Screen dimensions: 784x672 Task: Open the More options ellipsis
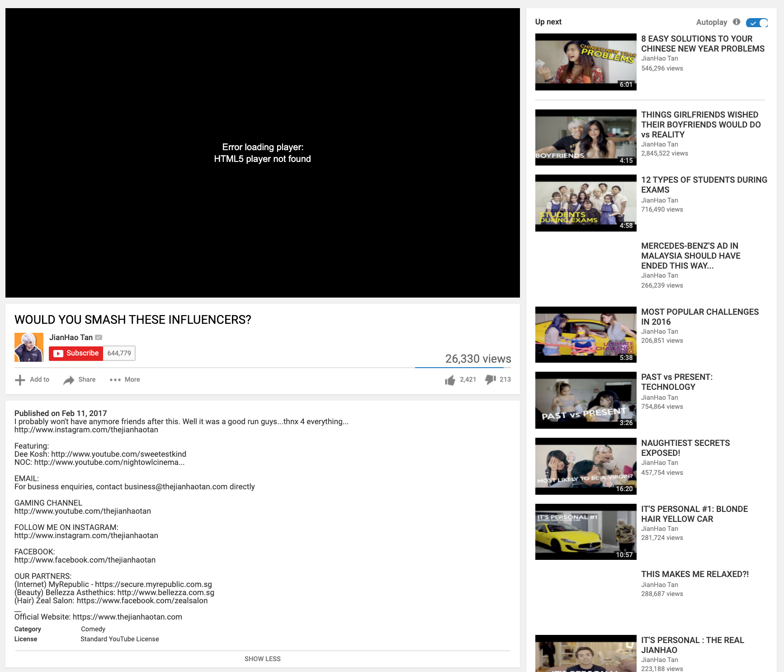pos(115,380)
